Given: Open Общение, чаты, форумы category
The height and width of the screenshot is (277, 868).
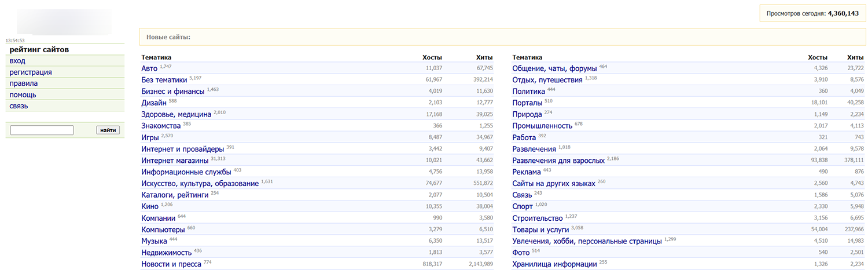Looking at the screenshot, I should click(x=554, y=69).
